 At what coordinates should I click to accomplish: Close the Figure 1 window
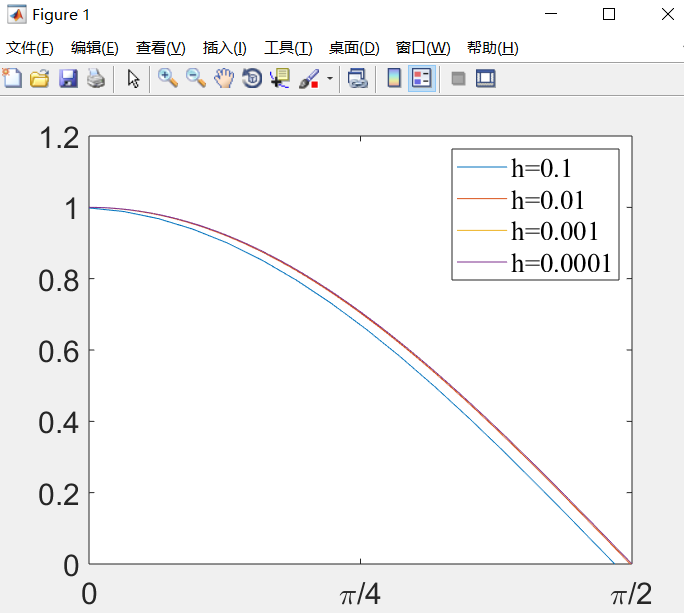[x=668, y=14]
